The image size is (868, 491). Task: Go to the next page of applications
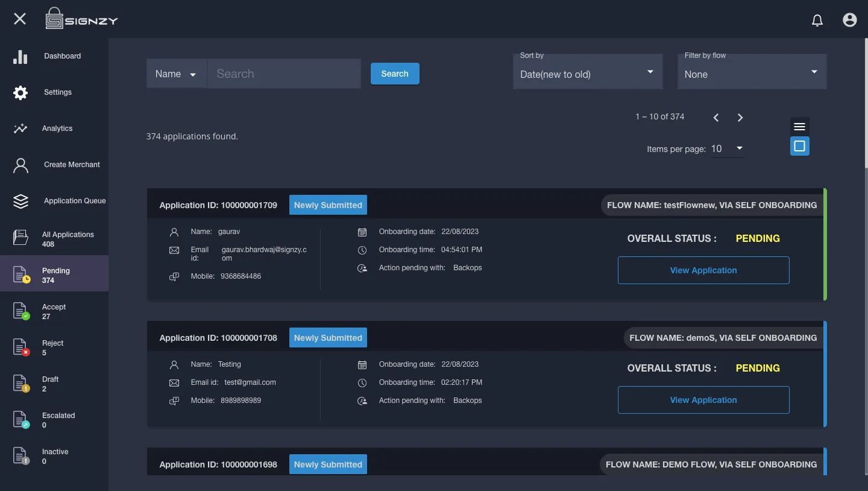pyautogui.click(x=740, y=118)
